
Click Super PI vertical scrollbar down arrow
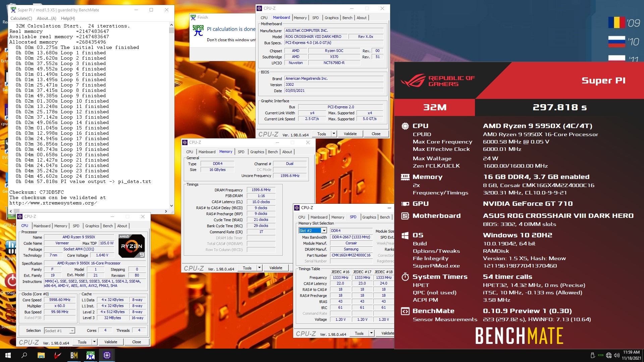(x=171, y=206)
